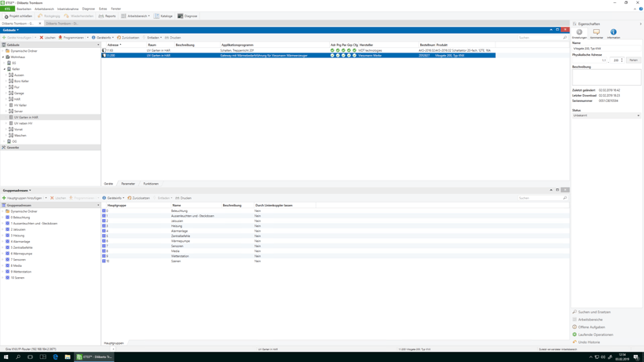
Task: Switch to the second Diliberto Trombom tab
Action: coord(61,24)
